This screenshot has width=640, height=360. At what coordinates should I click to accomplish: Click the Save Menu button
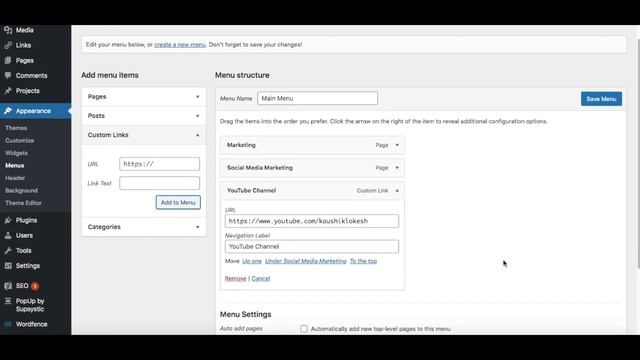pos(601,99)
